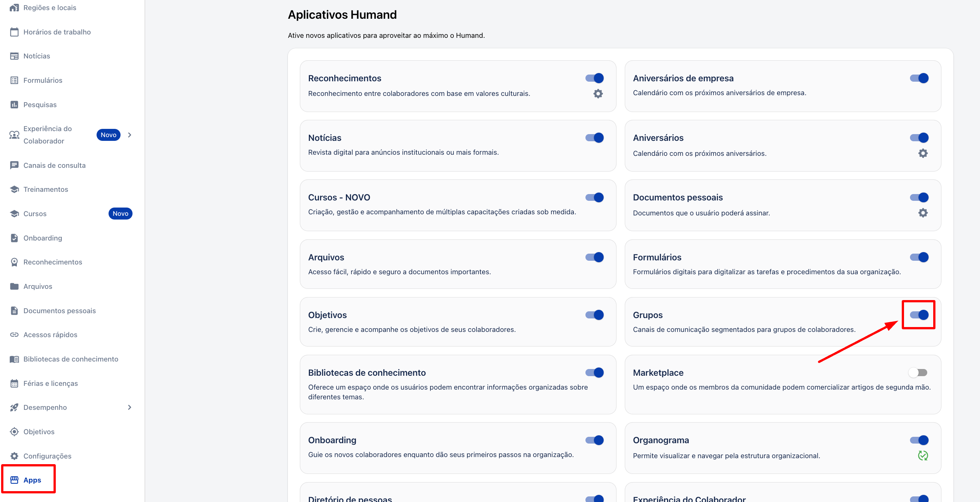Image resolution: width=980 pixels, height=502 pixels.
Task: Open settings gear on Aniversários card
Action: 923,153
